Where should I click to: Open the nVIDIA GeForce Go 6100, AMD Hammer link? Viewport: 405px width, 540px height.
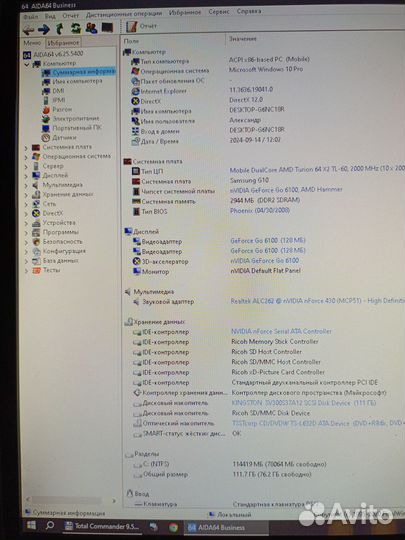[286, 190]
